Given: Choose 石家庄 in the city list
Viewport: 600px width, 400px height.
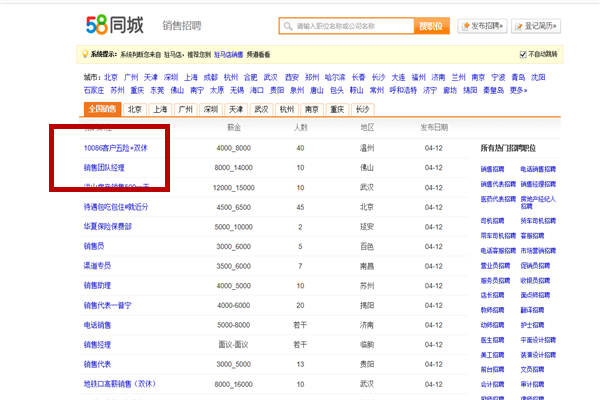Looking at the screenshot, I should 94,90.
